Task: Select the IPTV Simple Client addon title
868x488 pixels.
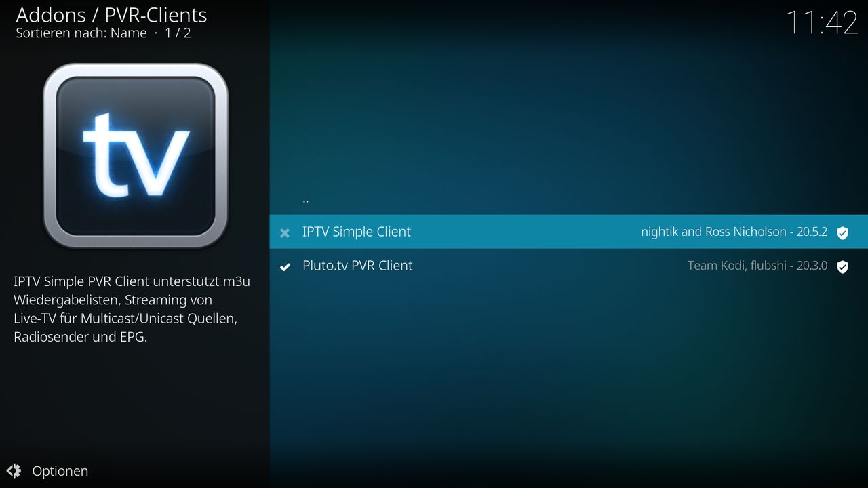Action: point(357,232)
